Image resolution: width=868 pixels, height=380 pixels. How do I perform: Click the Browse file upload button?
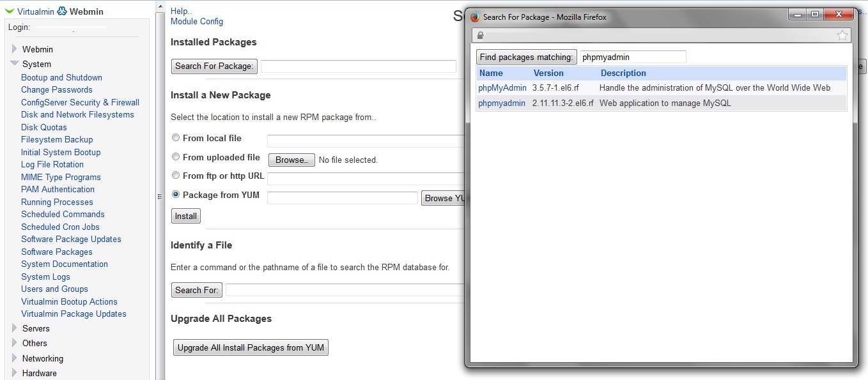click(291, 160)
